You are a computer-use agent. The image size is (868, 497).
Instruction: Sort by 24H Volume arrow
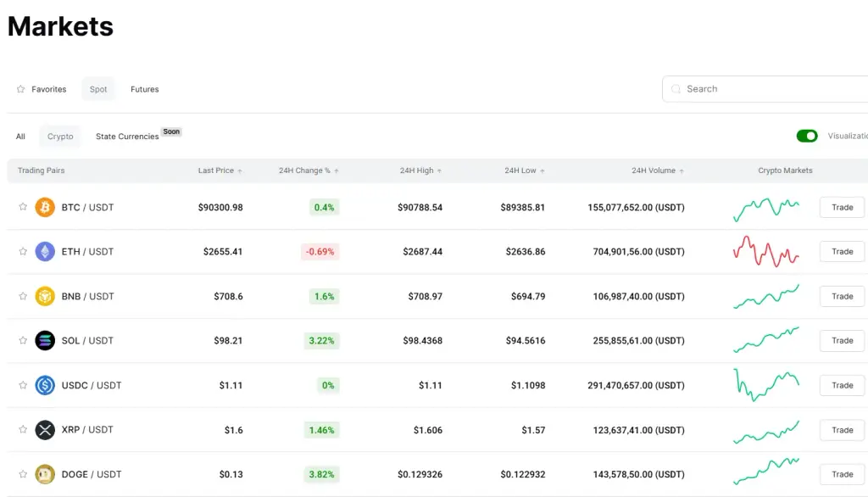click(x=682, y=171)
